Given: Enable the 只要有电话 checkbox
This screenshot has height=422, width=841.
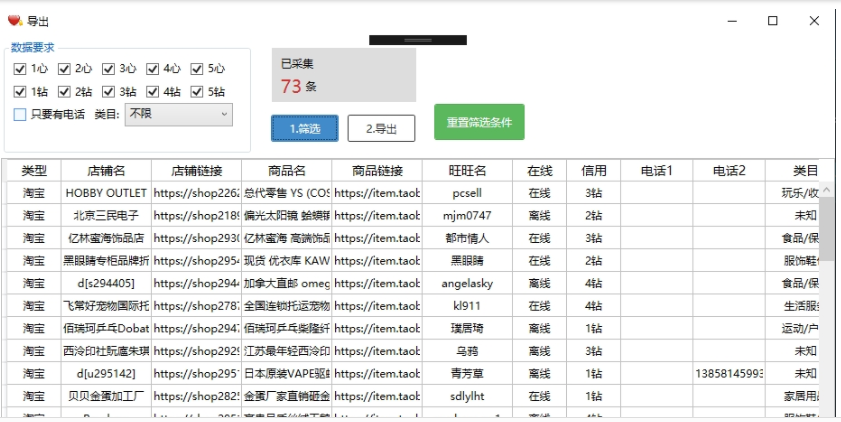Looking at the screenshot, I should tap(20, 114).
